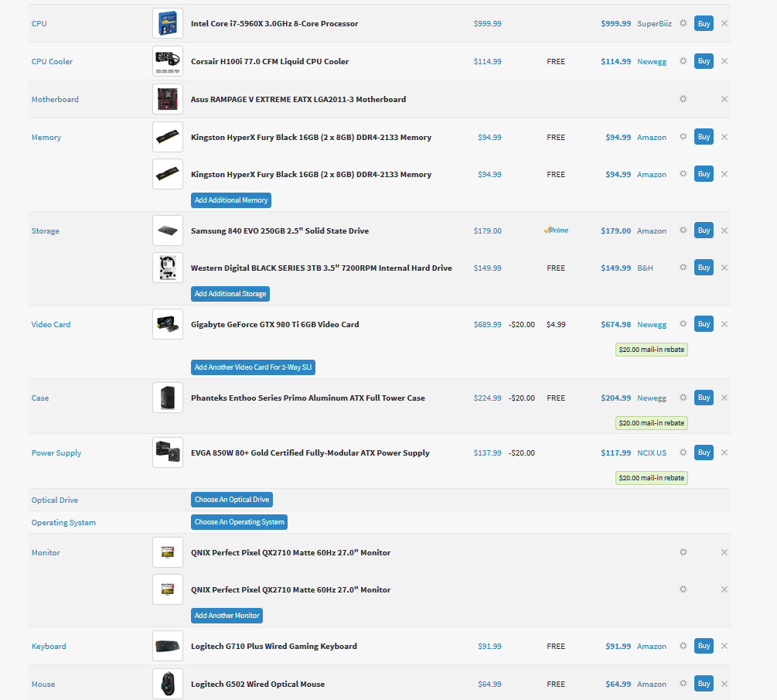Buy the Gigabyte GTX 980 Ti video card
This screenshot has height=700, width=777.
(x=704, y=324)
